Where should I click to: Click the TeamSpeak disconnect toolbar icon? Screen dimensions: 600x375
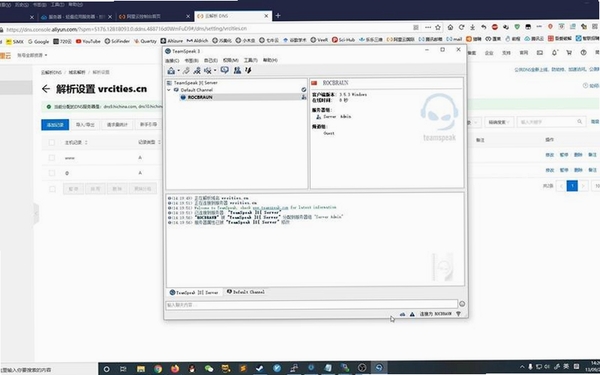(x=186, y=70)
